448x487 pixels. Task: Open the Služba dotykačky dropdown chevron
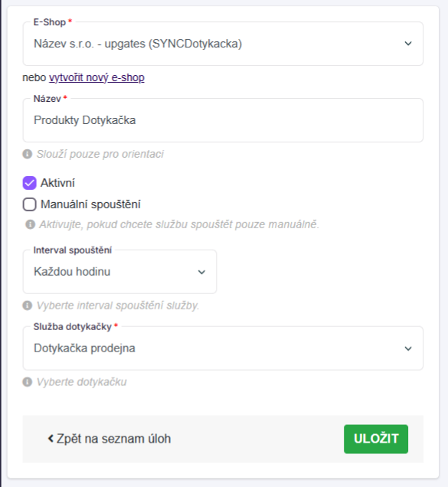click(x=408, y=348)
